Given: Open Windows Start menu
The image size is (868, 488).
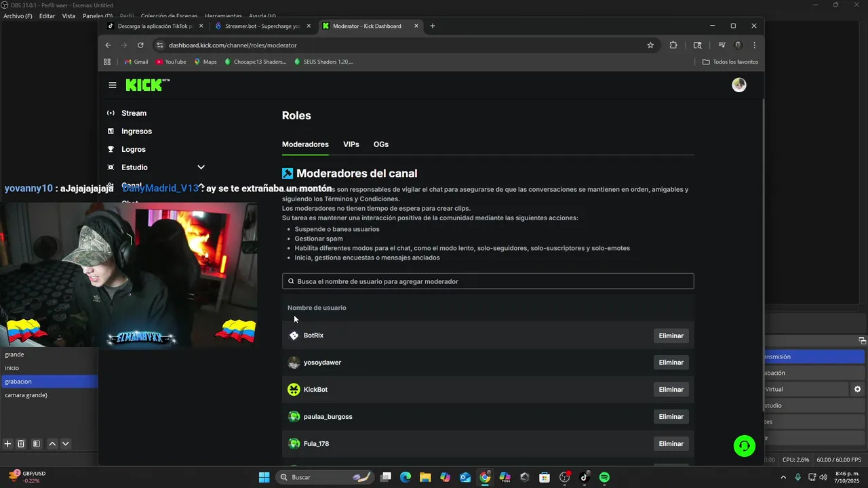Looking at the screenshot, I should [x=264, y=477].
